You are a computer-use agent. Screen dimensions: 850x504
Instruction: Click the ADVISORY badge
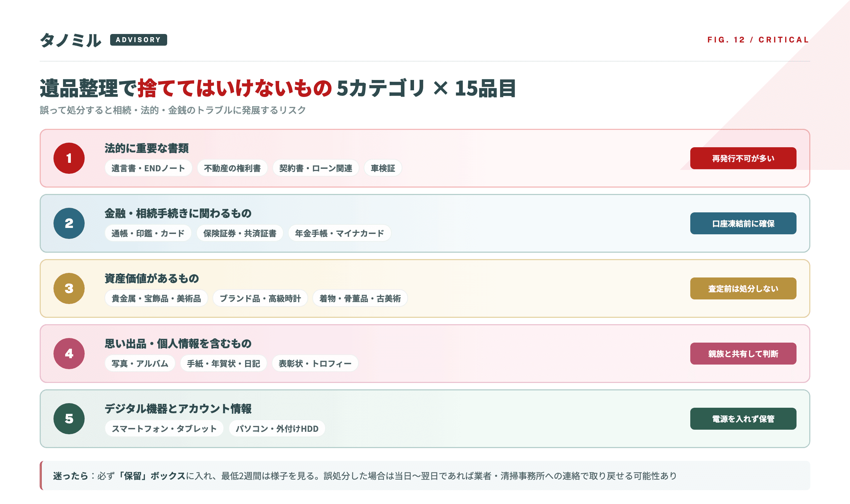[138, 40]
